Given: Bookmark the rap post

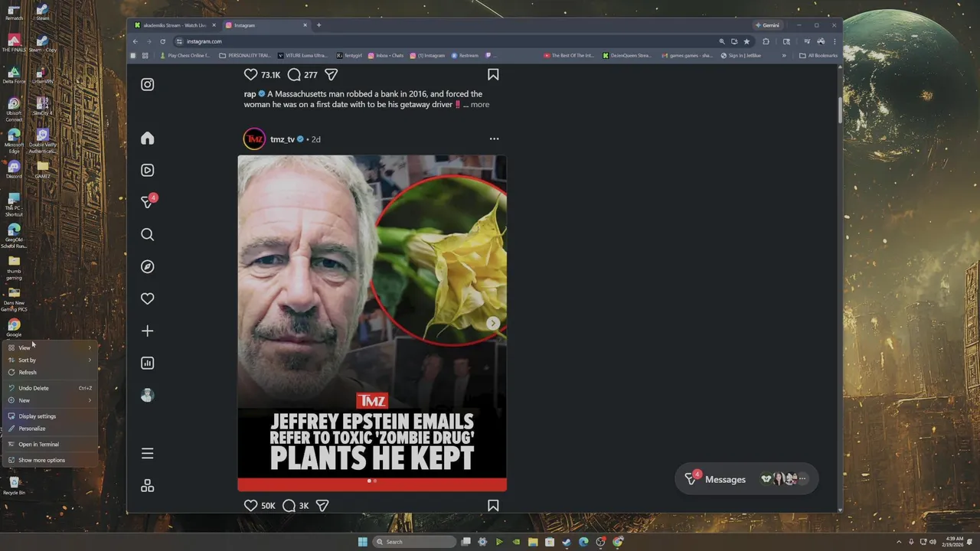Looking at the screenshot, I should click(x=493, y=75).
